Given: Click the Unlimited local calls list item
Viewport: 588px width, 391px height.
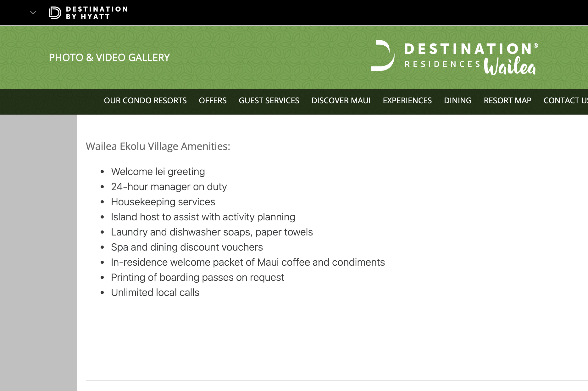Looking at the screenshot, I should pos(155,292).
